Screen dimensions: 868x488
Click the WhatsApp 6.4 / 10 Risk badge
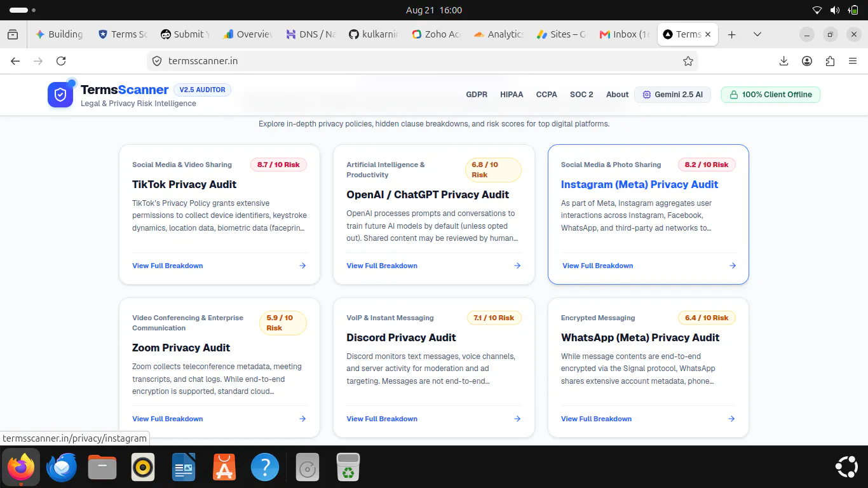point(707,318)
